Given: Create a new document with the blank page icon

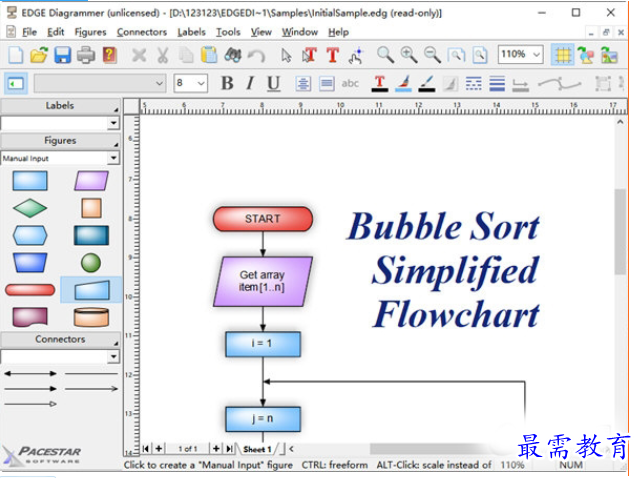Looking at the screenshot, I should tap(15, 55).
